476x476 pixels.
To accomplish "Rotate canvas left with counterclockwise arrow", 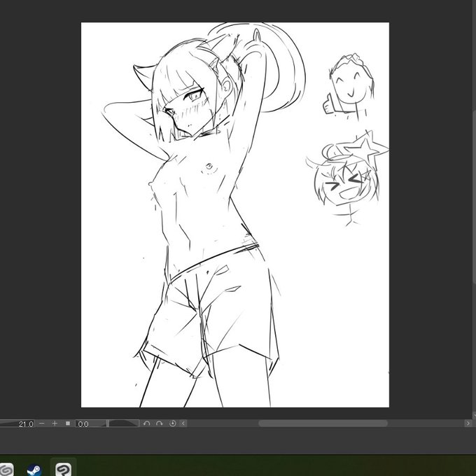I will click(x=146, y=423).
